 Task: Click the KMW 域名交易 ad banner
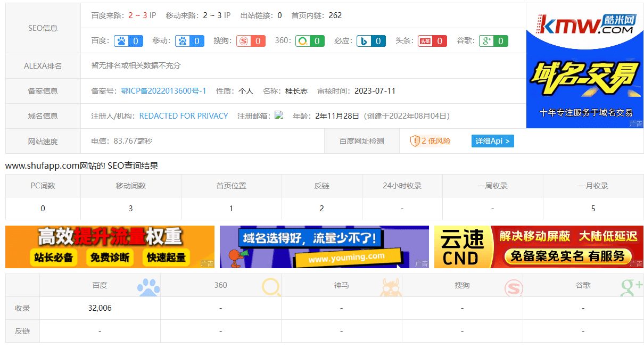(x=584, y=65)
